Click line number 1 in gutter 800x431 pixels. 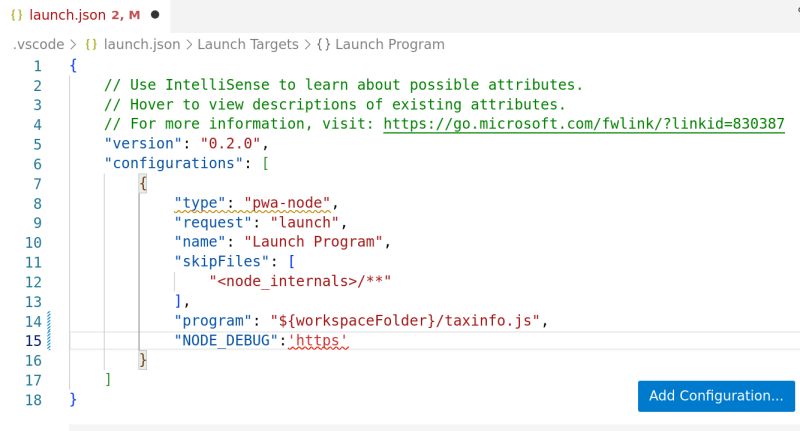[x=37, y=66]
